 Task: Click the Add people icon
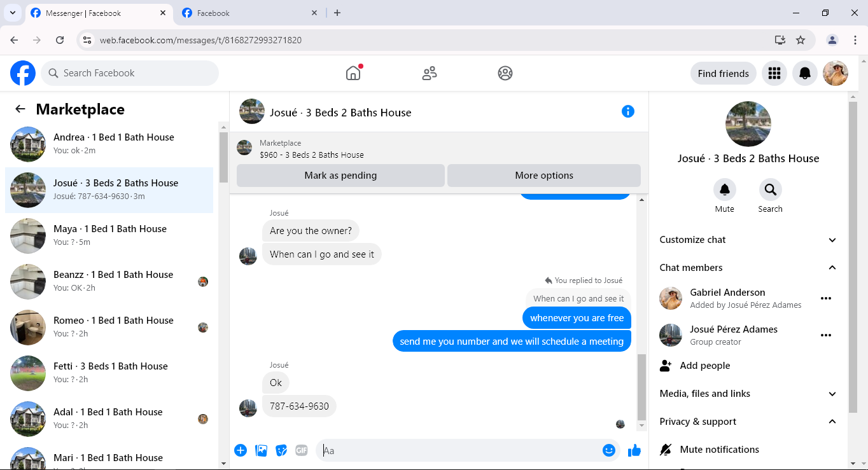pos(666,366)
